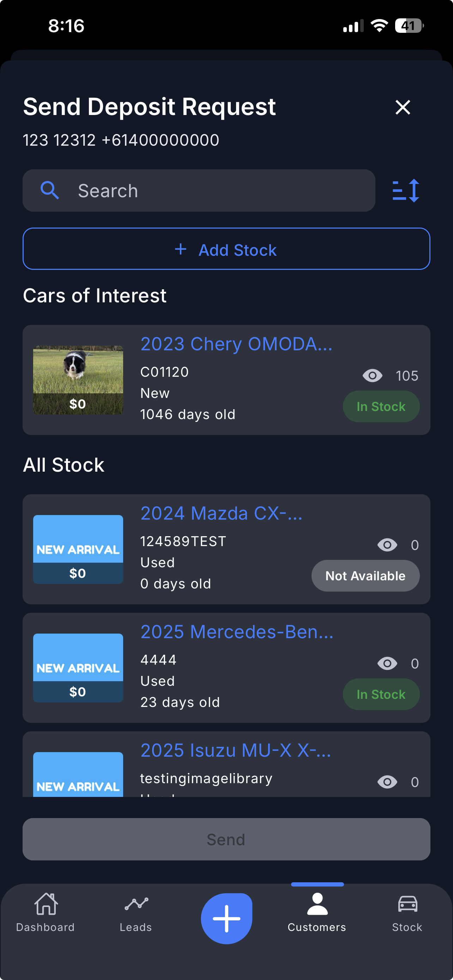Click the eye views icon on Mazda CX
The height and width of the screenshot is (980, 453).
coord(387,545)
